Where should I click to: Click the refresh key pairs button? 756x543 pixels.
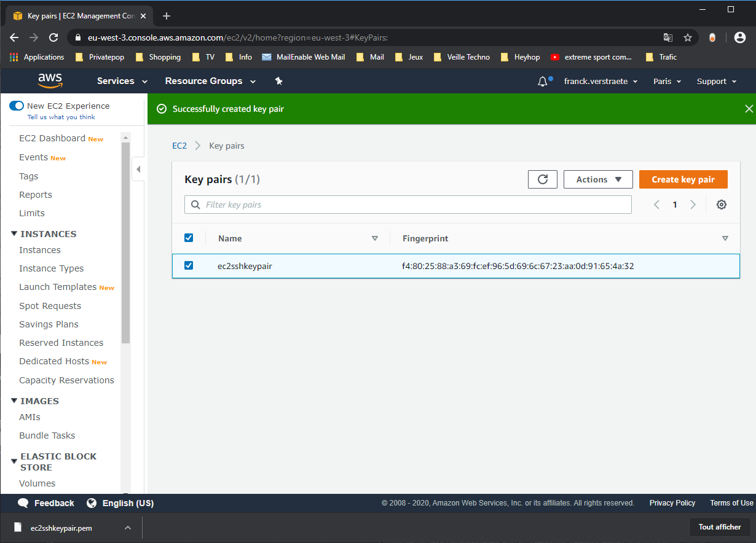pos(543,179)
